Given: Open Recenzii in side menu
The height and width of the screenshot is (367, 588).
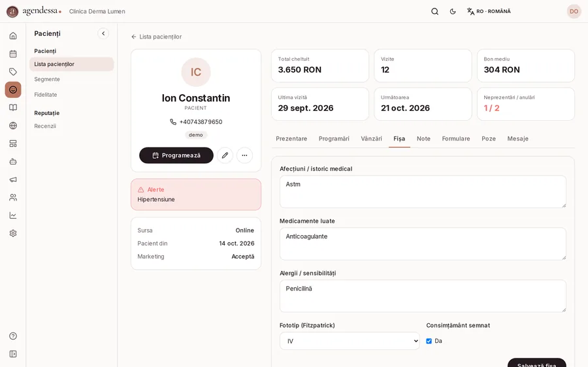Looking at the screenshot, I should pos(45,126).
